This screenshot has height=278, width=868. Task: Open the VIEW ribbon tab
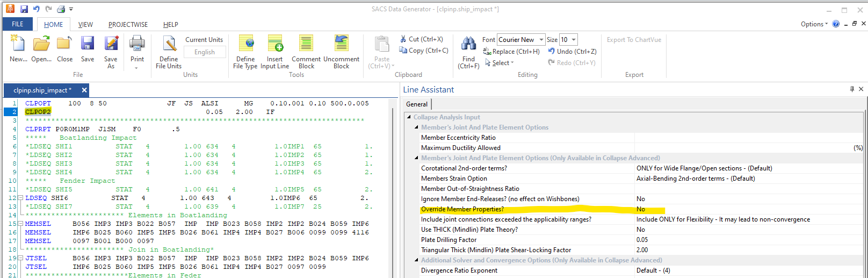point(85,25)
